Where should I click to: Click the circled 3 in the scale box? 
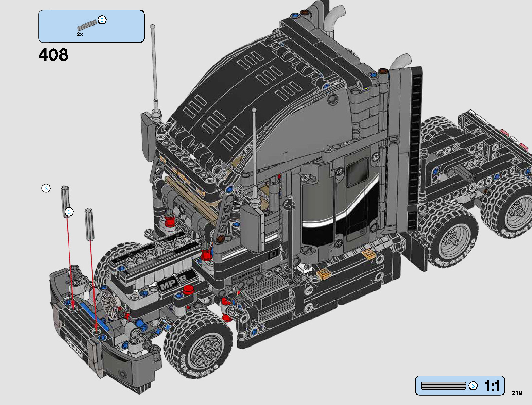point(473,386)
